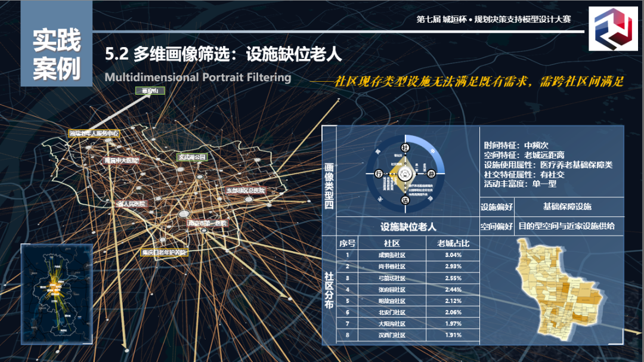Screen dimensions: 644x362
Task: Click the 东部战区总医院 map marker label
Action: tap(245, 190)
